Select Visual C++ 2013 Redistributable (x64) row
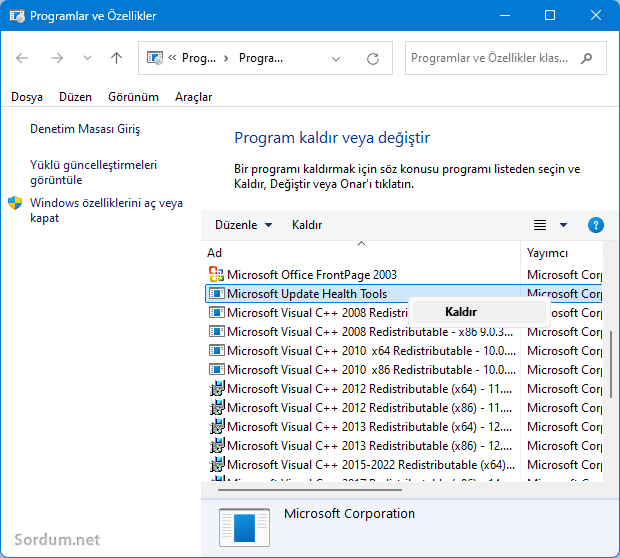The width and height of the screenshot is (620, 558). 404,426
